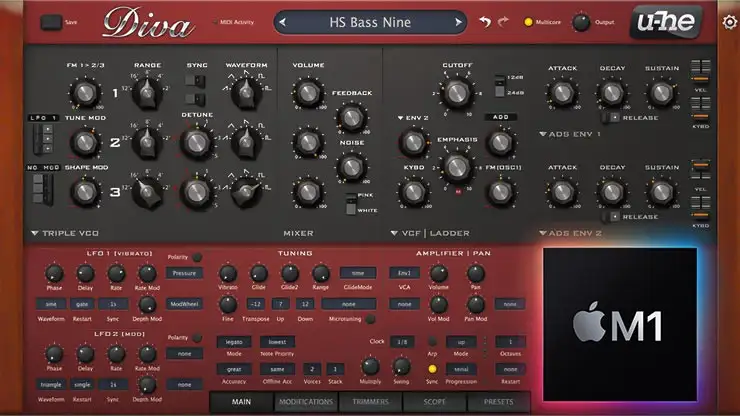Image resolution: width=740 pixels, height=416 pixels.
Task: Click the legato Mode selector
Action: (234, 342)
